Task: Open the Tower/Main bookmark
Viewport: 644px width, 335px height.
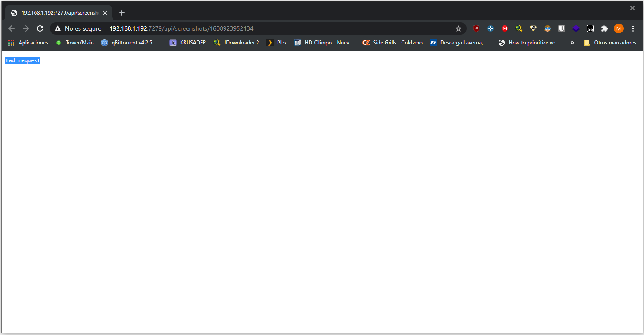Action: pos(75,43)
